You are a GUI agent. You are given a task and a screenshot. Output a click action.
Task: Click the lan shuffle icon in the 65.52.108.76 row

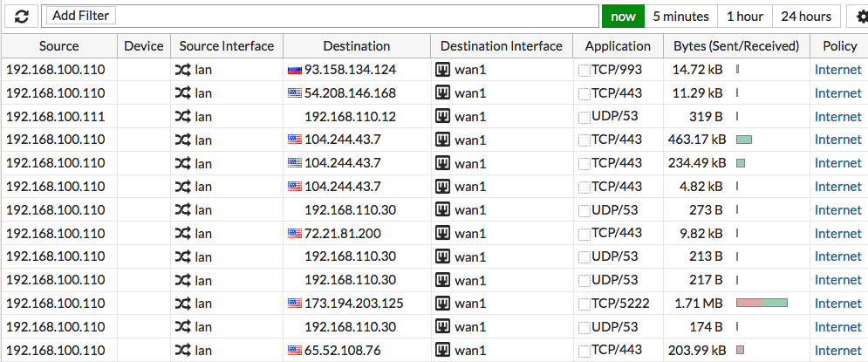[x=182, y=351]
